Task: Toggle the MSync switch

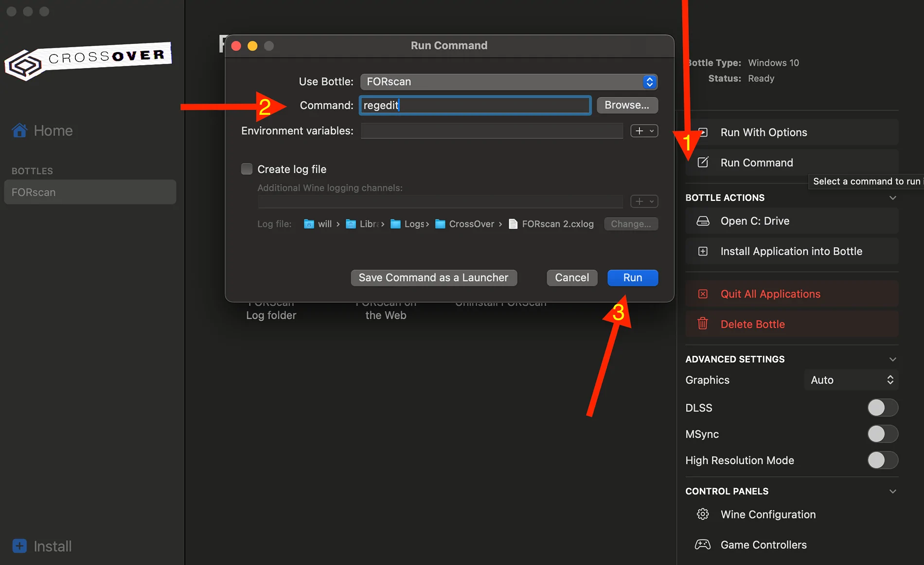Action: [883, 434]
